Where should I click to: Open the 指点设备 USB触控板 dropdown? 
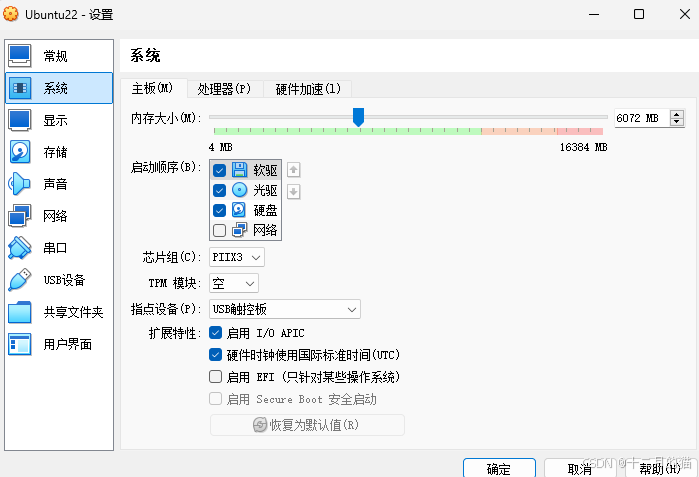pos(285,309)
